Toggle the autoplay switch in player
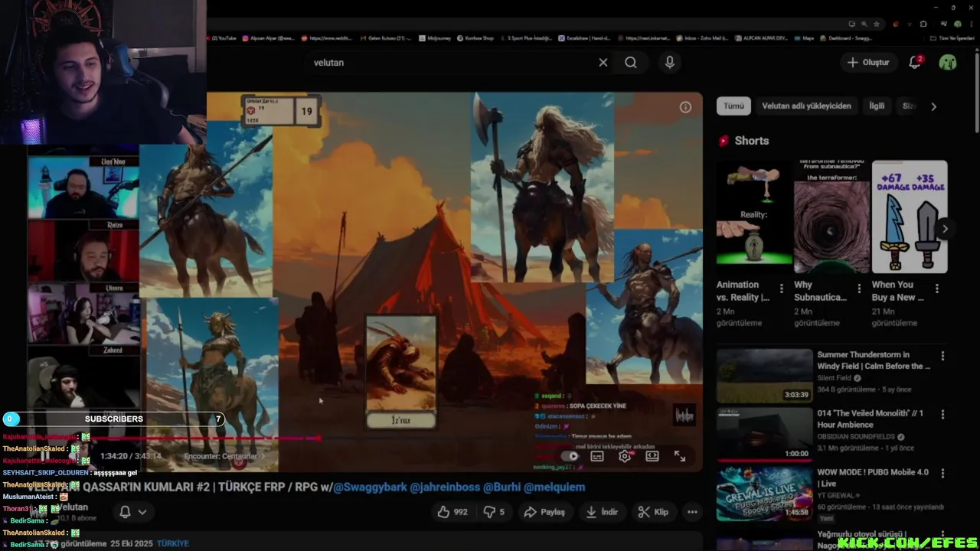980x551 pixels. click(570, 456)
